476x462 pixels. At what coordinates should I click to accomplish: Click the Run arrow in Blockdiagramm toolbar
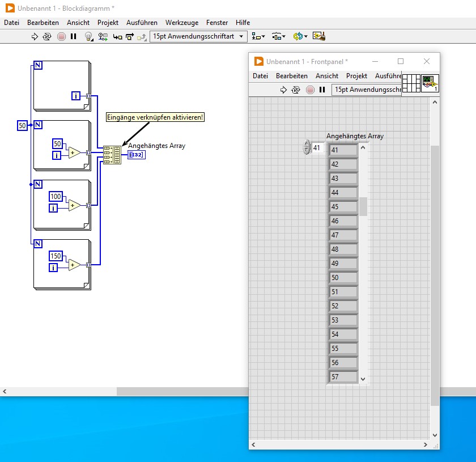[x=35, y=36]
